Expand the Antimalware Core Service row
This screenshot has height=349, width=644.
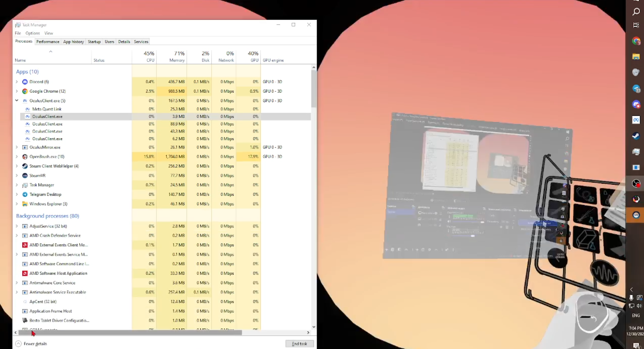point(17,283)
